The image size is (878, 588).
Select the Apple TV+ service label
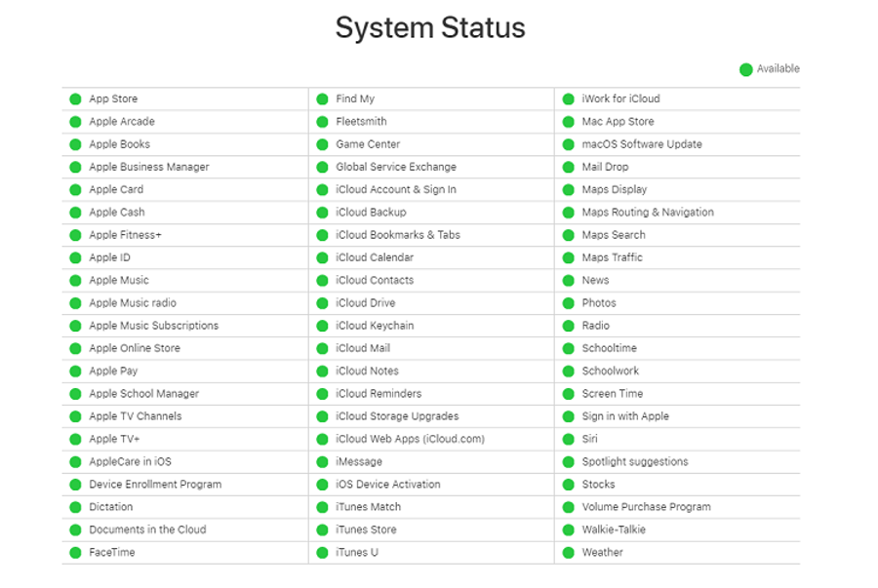[x=114, y=439]
